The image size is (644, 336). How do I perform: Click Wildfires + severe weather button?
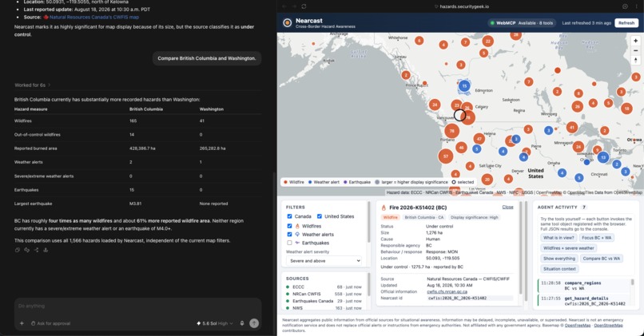click(x=568, y=248)
